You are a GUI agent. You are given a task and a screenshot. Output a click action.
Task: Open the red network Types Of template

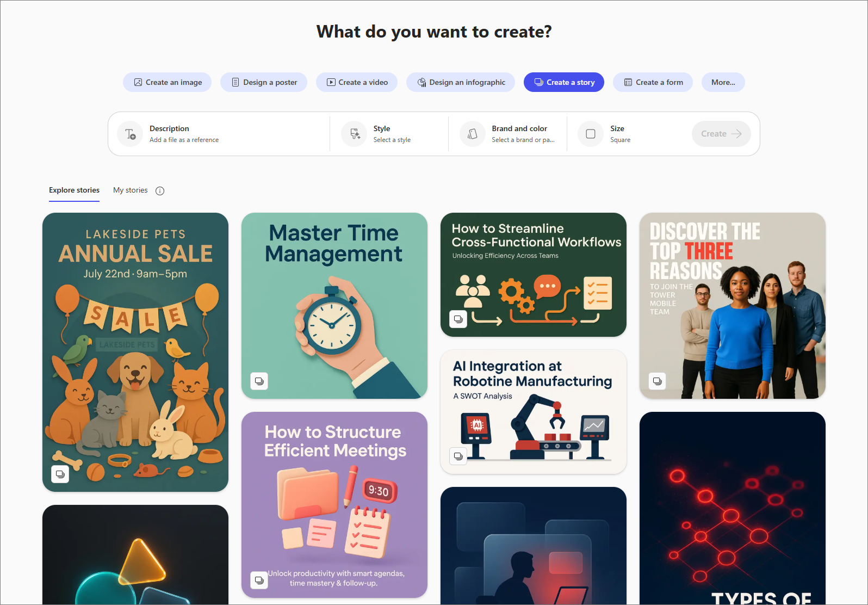(733, 508)
